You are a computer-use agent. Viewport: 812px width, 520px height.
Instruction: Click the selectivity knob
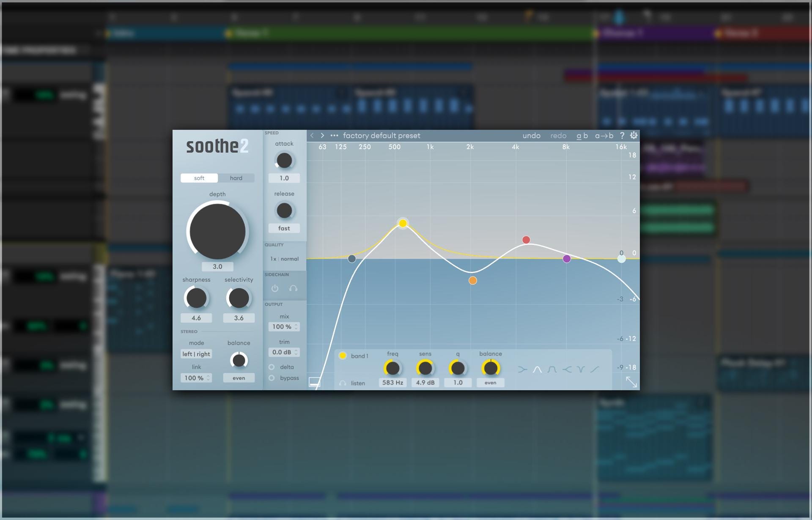pyautogui.click(x=239, y=298)
